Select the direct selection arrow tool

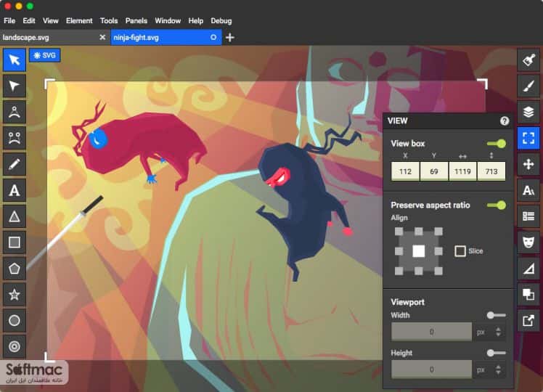pos(15,86)
